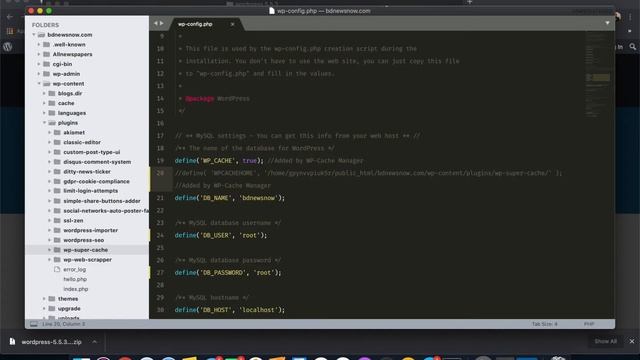Place cursor on the DB_HOST define line

pos(230,310)
